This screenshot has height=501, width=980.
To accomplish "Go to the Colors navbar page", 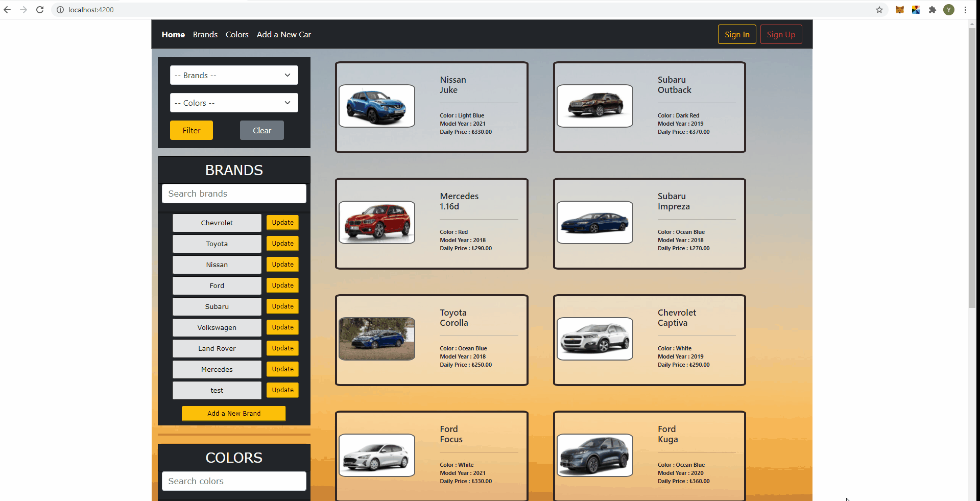I will [x=237, y=35].
